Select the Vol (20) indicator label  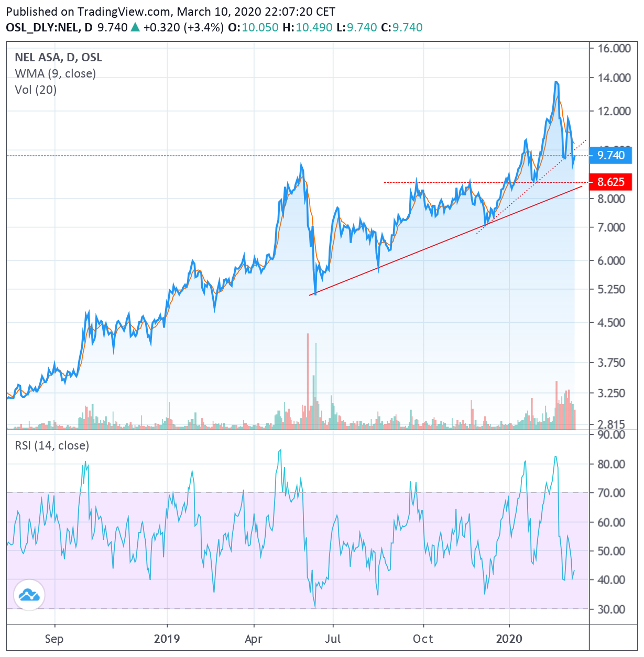(36, 90)
